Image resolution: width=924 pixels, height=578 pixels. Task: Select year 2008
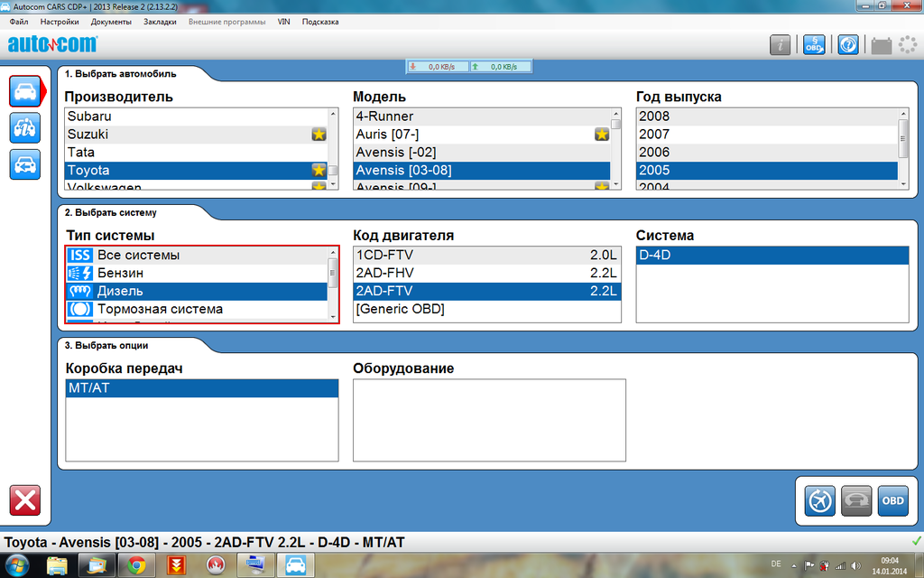767,117
